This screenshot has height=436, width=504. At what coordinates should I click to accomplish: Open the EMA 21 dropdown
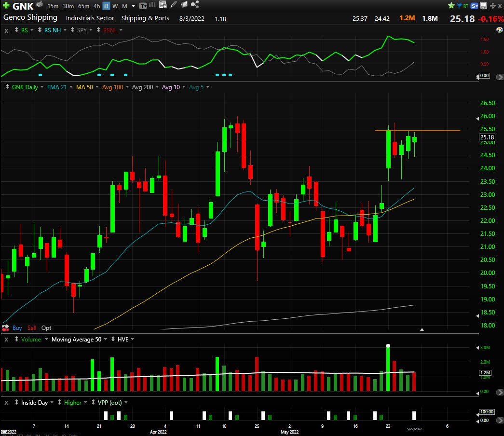pyautogui.click(x=71, y=87)
